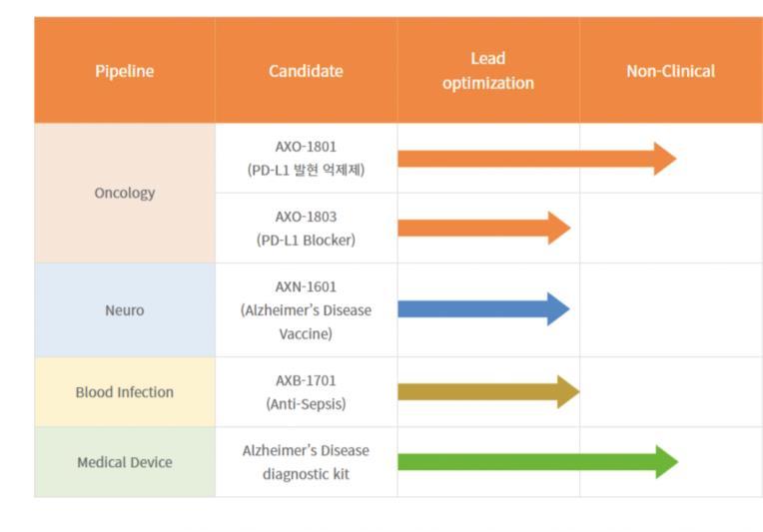Select the Non-Clinical column header
The width and height of the screenshot is (763, 532).
pyautogui.click(x=671, y=71)
